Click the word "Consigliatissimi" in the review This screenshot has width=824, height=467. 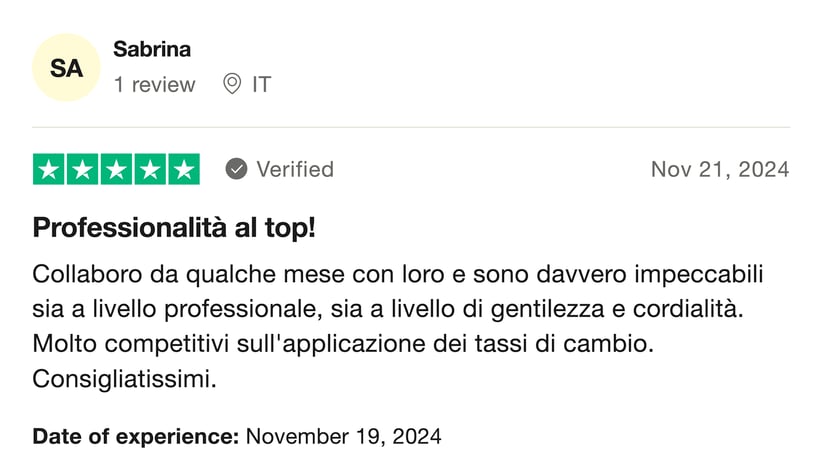point(124,379)
